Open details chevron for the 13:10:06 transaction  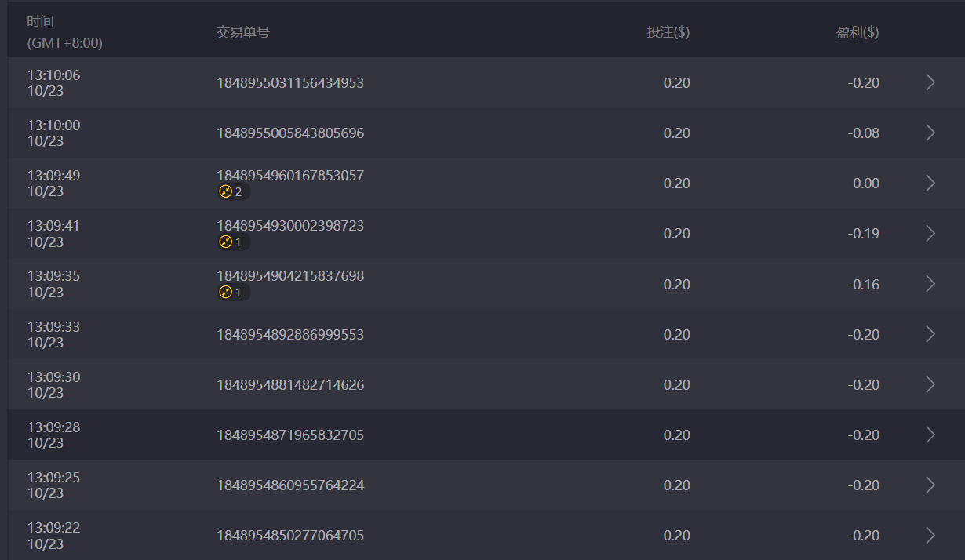tap(930, 82)
